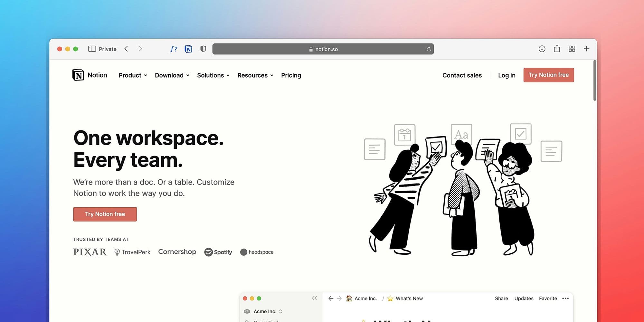Reload the page with the refresh icon
The height and width of the screenshot is (322, 644).
point(429,49)
